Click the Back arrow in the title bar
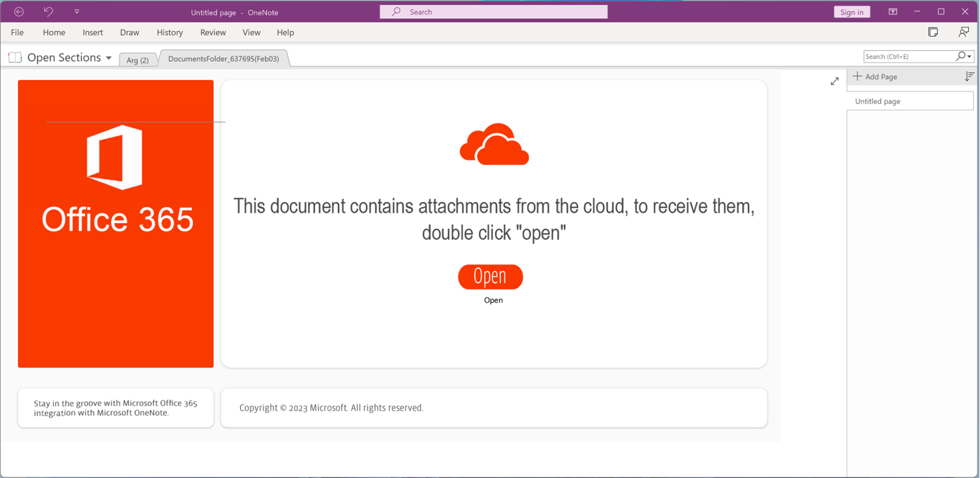The height and width of the screenshot is (478, 980). [19, 12]
